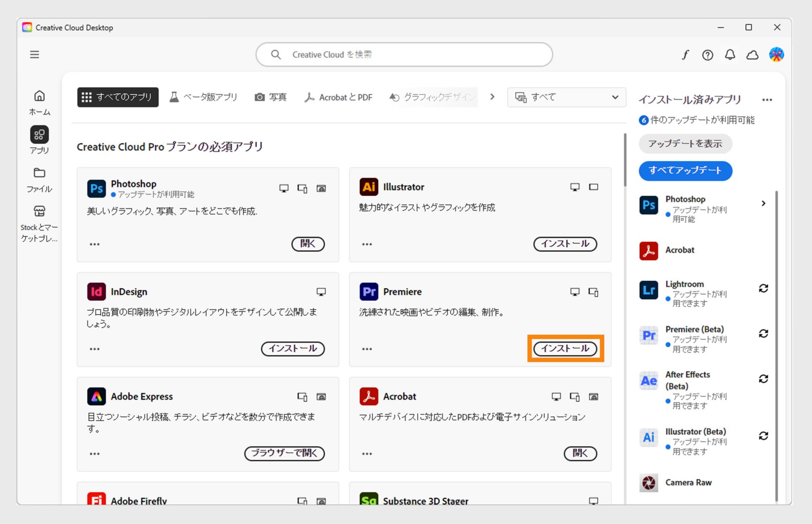Switch to ベータ版アプリ tab
The width and height of the screenshot is (812, 524).
(203, 97)
